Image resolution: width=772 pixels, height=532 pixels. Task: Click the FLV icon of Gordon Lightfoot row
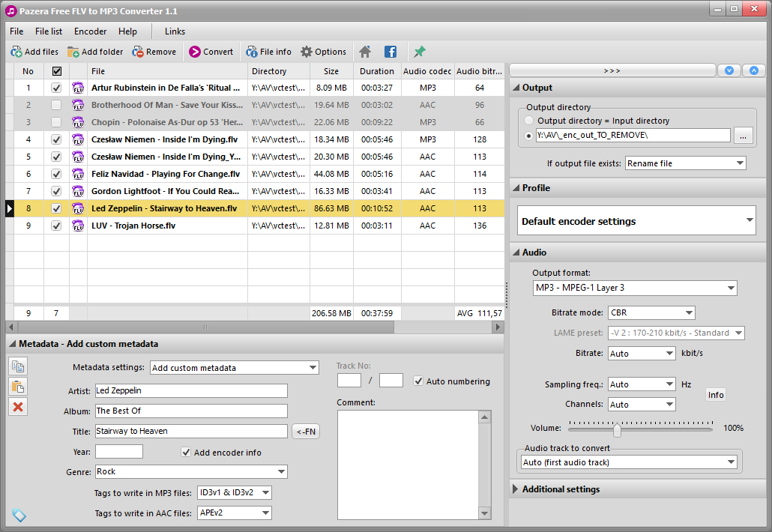(78, 191)
